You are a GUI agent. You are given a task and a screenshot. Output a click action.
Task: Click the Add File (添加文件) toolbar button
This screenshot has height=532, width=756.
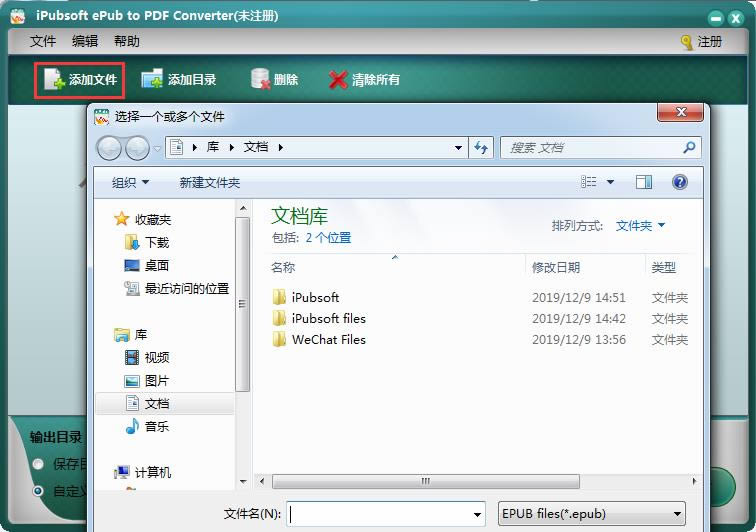click(80, 80)
